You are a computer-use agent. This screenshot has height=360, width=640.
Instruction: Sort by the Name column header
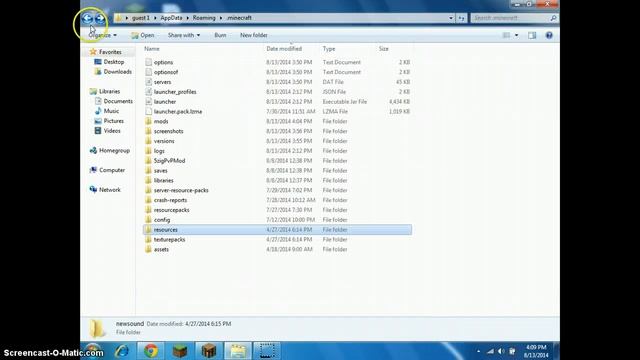click(x=152, y=49)
